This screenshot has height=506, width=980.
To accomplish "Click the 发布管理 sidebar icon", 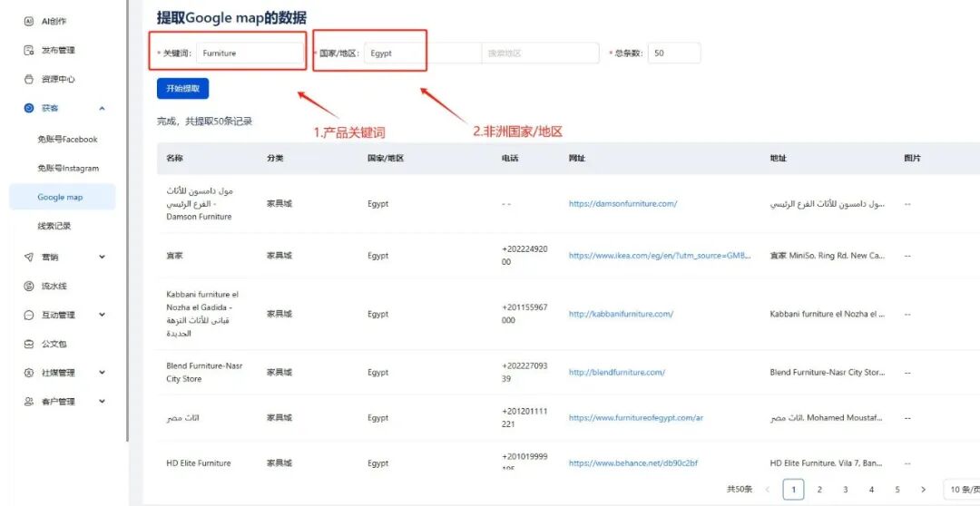I will [29, 50].
